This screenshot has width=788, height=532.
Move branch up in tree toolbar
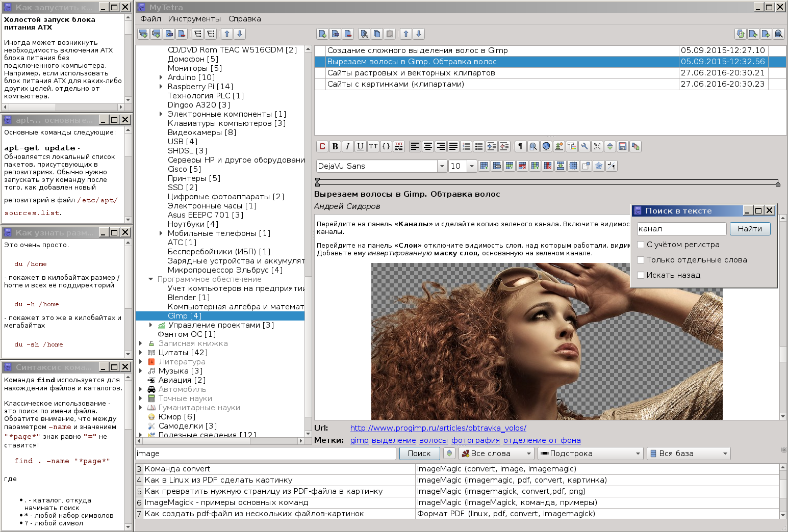coord(227,34)
